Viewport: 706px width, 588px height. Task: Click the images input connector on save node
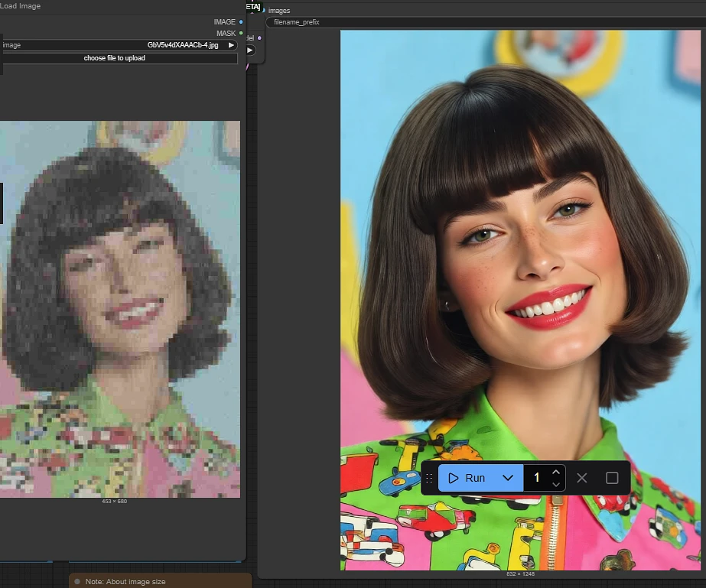click(x=264, y=11)
